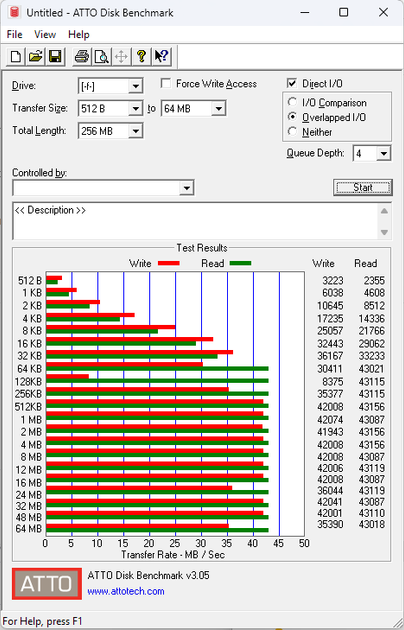The image size is (404, 630).
Task: Open the File menu
Action: pyautogui.click(x=14, y=35)
